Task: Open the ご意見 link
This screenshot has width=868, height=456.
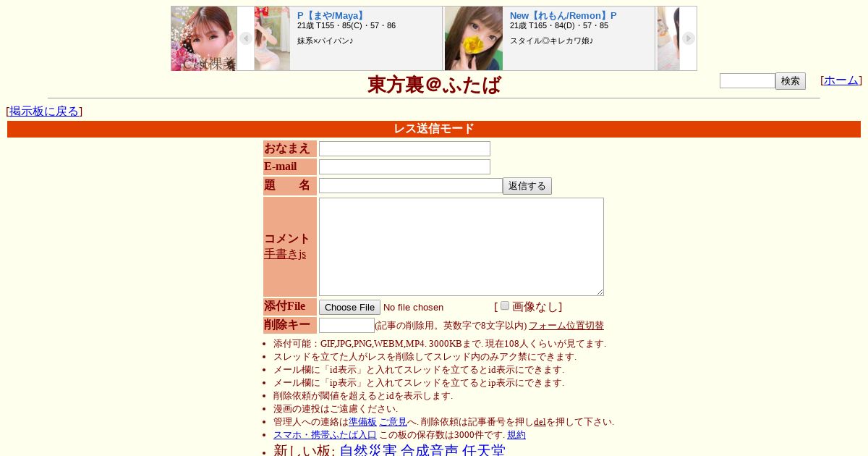Action: tap(393, 422)
